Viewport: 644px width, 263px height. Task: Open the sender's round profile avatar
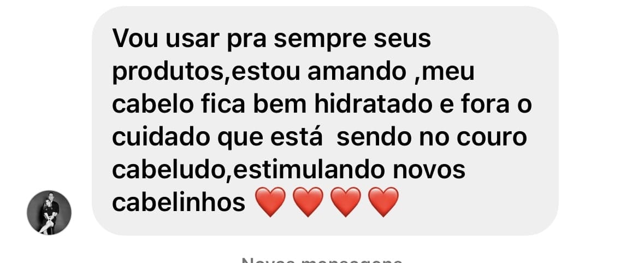tap(49, 213)
